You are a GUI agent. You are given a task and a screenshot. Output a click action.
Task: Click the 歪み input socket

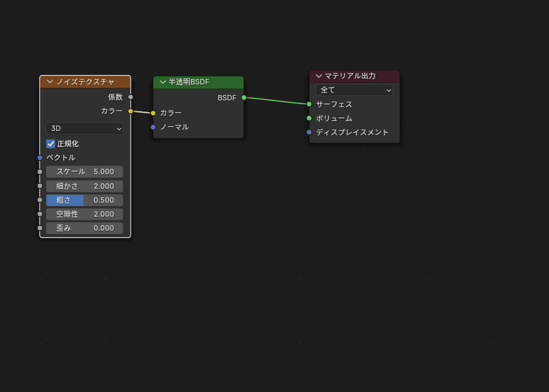point(40,228)
